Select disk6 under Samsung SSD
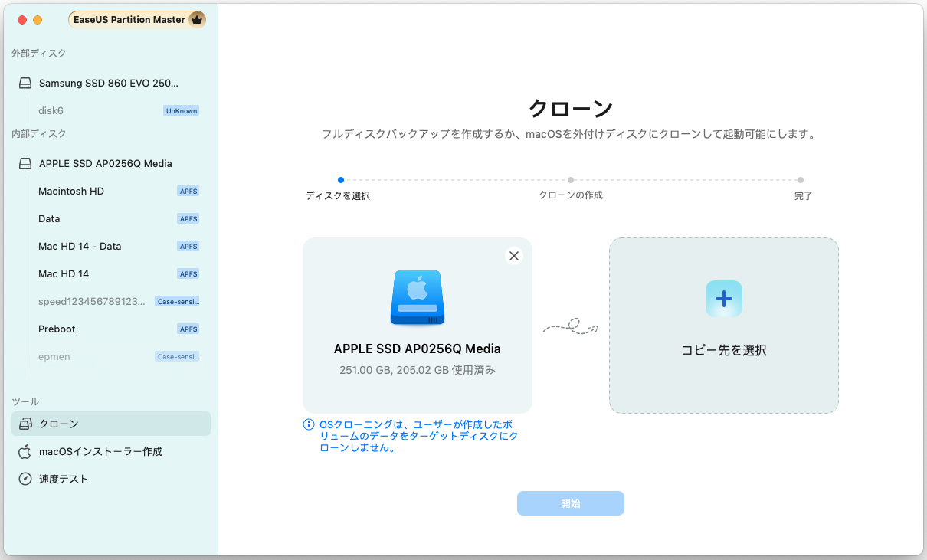Screen dimensions: 927x560 [x=51, y=111]
